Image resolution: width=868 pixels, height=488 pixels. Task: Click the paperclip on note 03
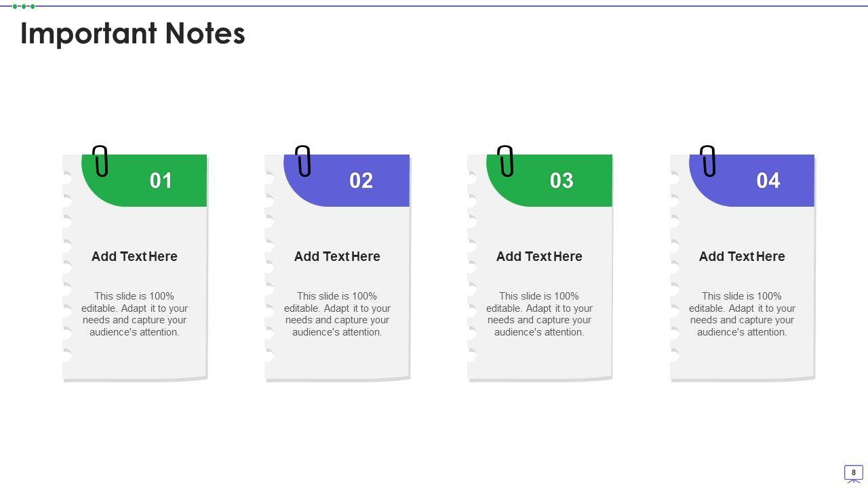[x=505, y=161]
